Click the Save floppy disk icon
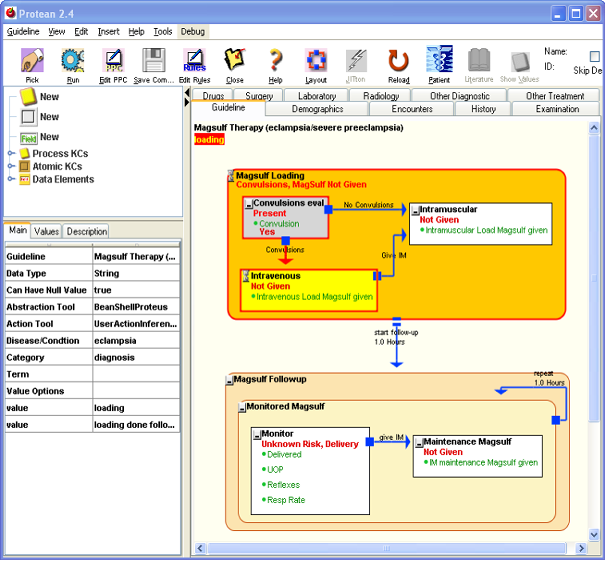Viewport: 606px width, 561px height. (x=153, y=62)
